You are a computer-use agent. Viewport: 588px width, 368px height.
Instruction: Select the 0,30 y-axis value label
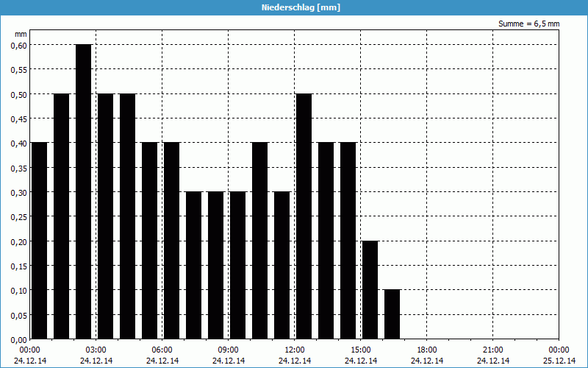(x=18, y=192)
